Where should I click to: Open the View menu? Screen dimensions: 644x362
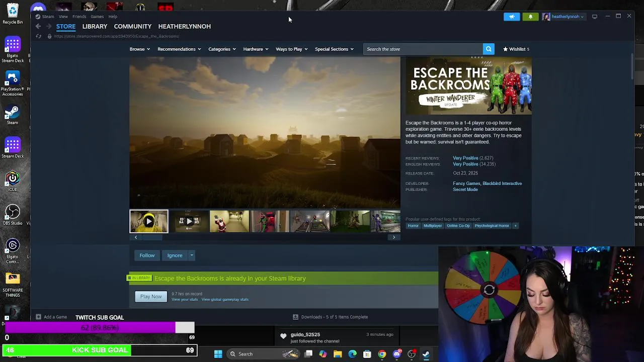pyautogui.click(x=63, y=17)
